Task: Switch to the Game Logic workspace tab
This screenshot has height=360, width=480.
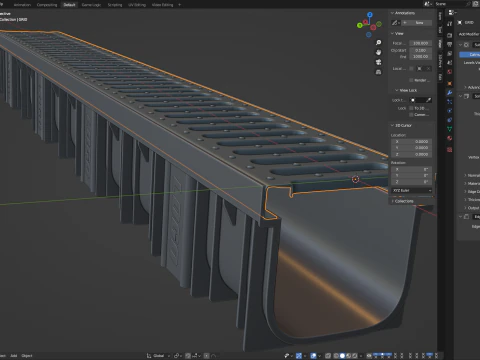Action: point(91,5)
